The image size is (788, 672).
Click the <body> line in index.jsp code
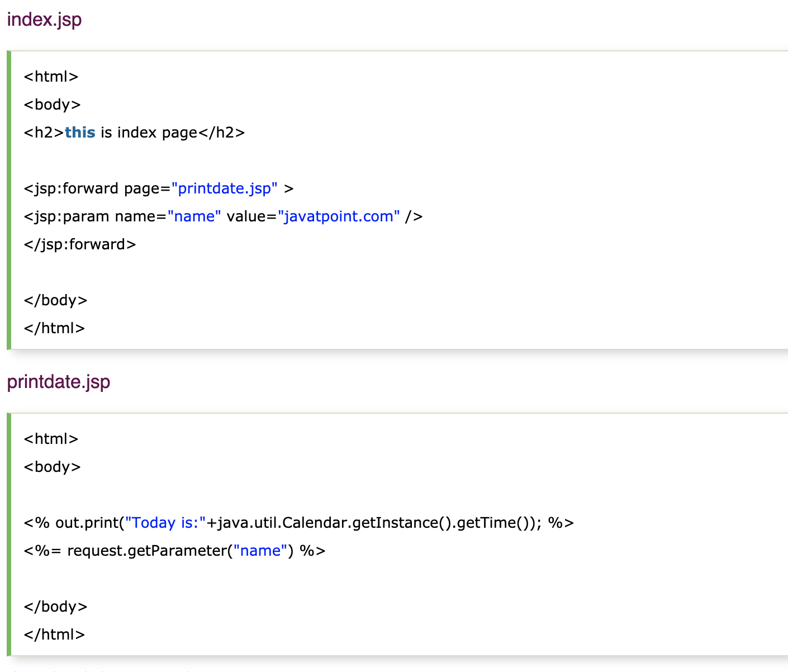53,105
